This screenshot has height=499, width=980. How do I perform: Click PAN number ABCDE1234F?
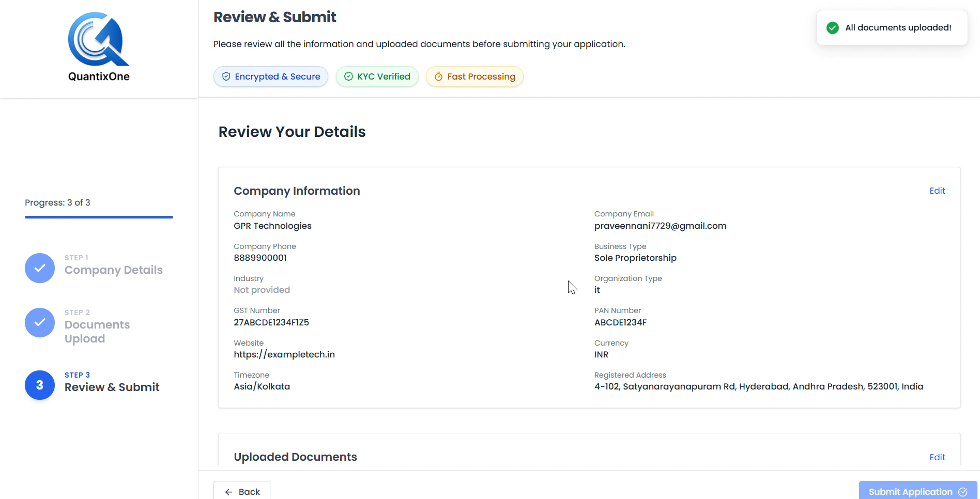(620, 322)
